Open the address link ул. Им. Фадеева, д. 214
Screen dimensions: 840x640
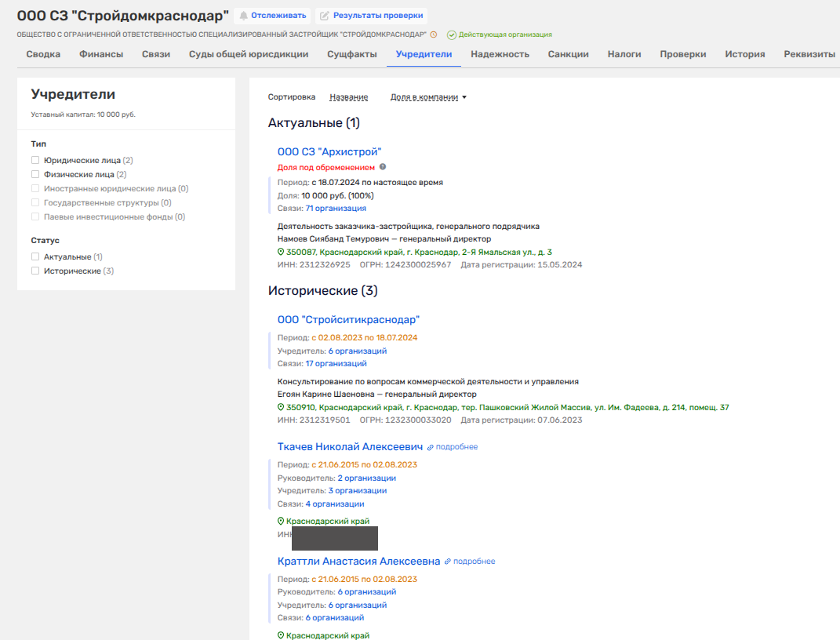click(x=507, y=407)
